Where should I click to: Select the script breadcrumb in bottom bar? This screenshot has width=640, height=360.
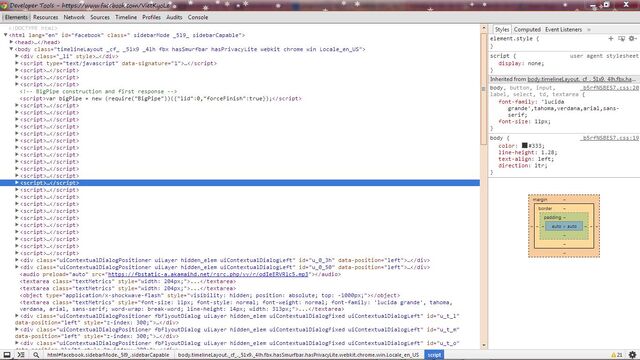point(434,355)
